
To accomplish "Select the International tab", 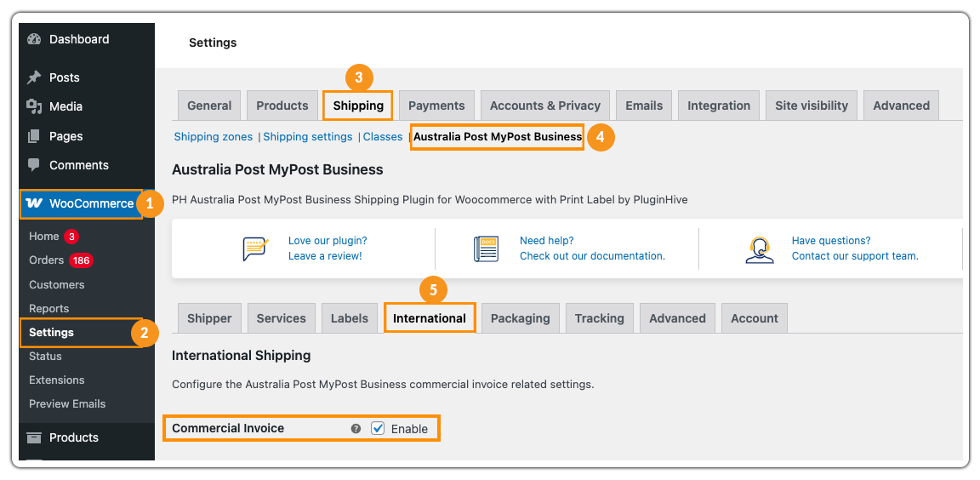I will coord(430,318).
